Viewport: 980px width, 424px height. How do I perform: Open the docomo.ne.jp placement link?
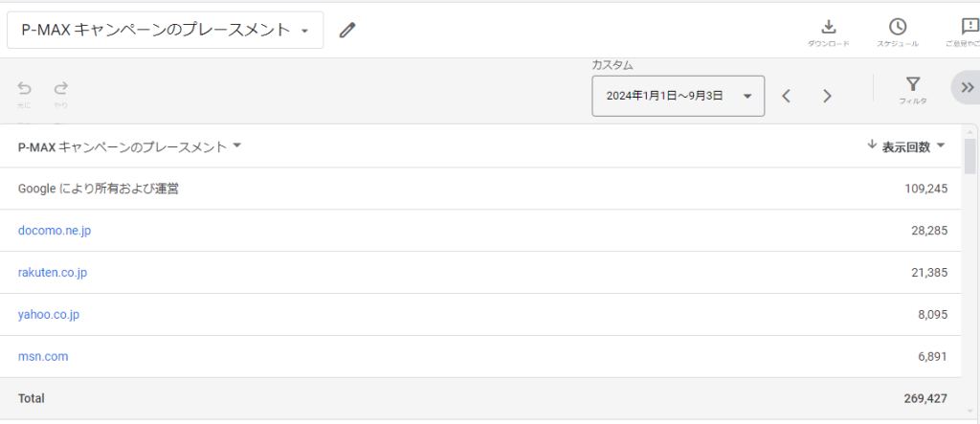(55, 231)
